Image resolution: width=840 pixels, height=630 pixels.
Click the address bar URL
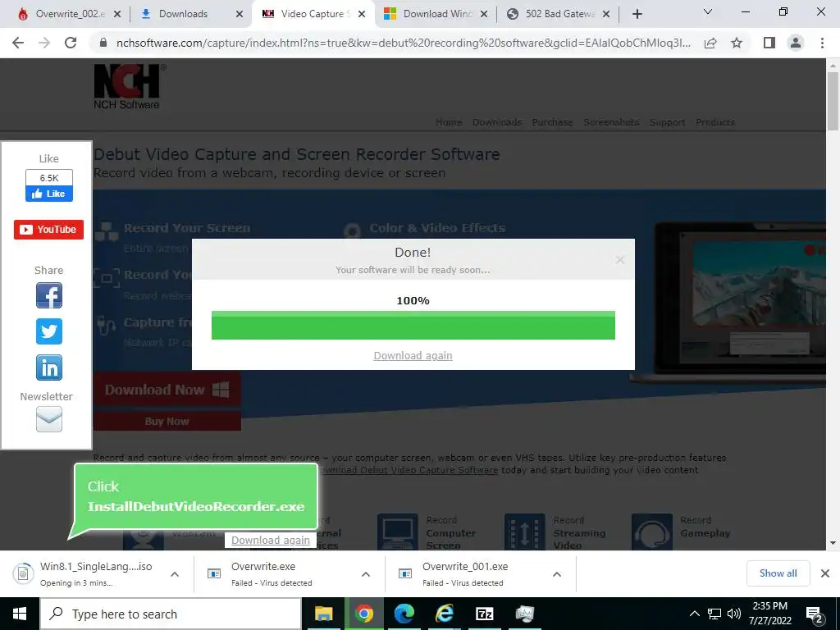pyautogui.click(x=403, y=43)
